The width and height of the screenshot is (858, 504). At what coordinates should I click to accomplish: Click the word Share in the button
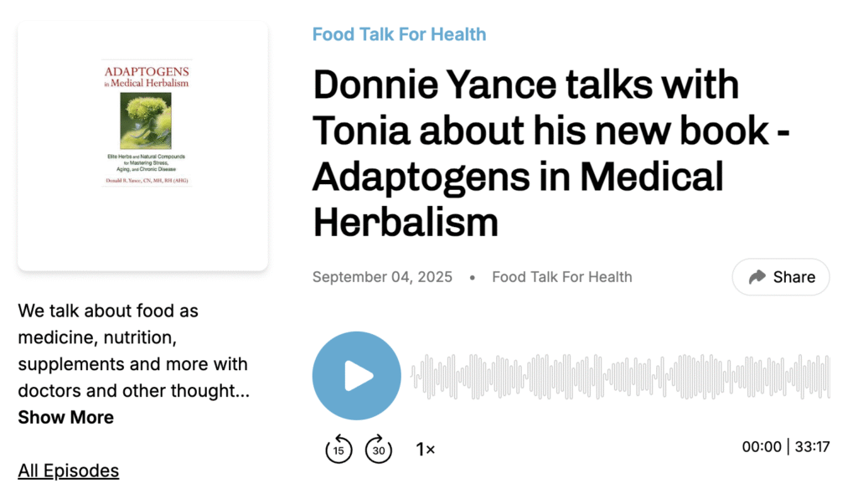(793, 277)
